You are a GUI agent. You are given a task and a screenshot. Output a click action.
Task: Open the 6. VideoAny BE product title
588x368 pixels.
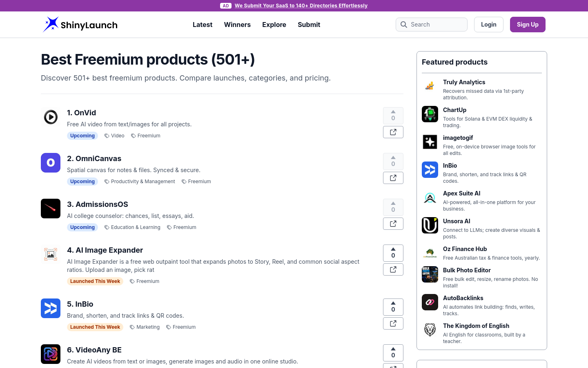94,350
